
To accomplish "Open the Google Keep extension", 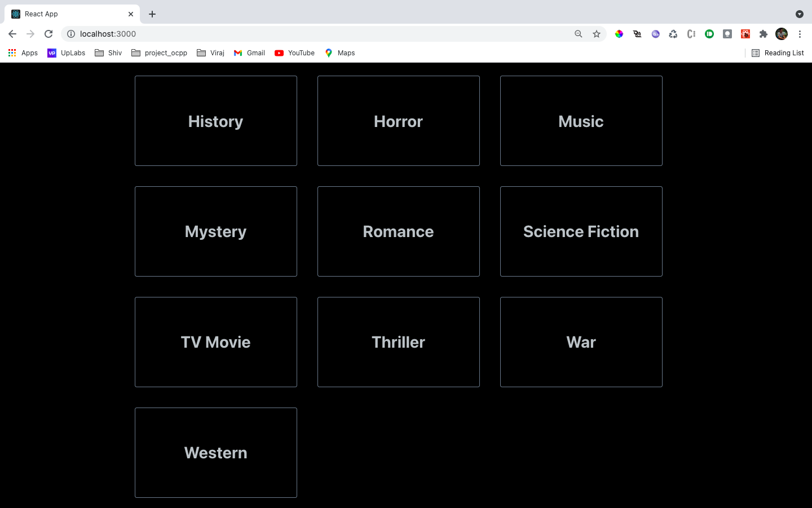I will [x=727, y=34].
